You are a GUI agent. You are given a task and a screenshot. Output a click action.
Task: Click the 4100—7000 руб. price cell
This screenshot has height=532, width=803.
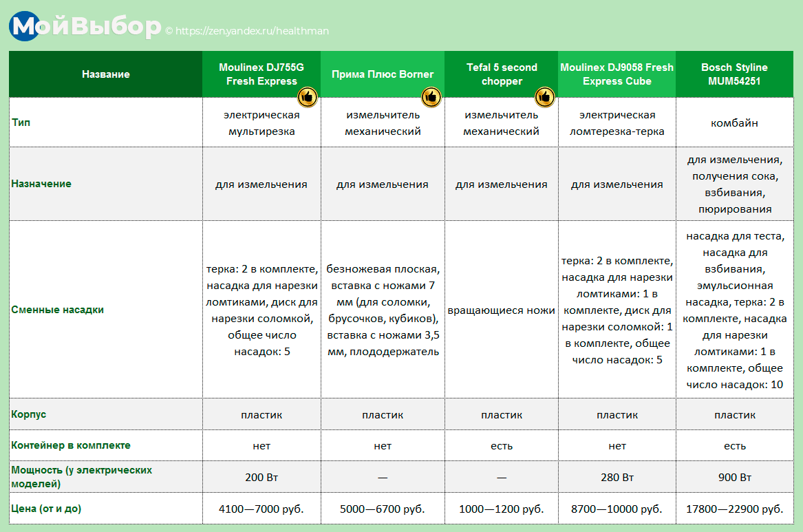click(x=261, y=509)
